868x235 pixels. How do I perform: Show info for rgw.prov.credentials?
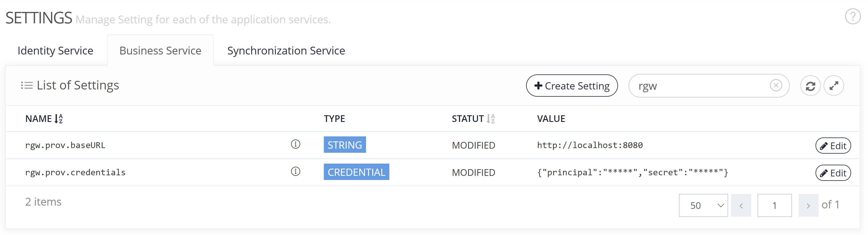[x=296, y=172]
